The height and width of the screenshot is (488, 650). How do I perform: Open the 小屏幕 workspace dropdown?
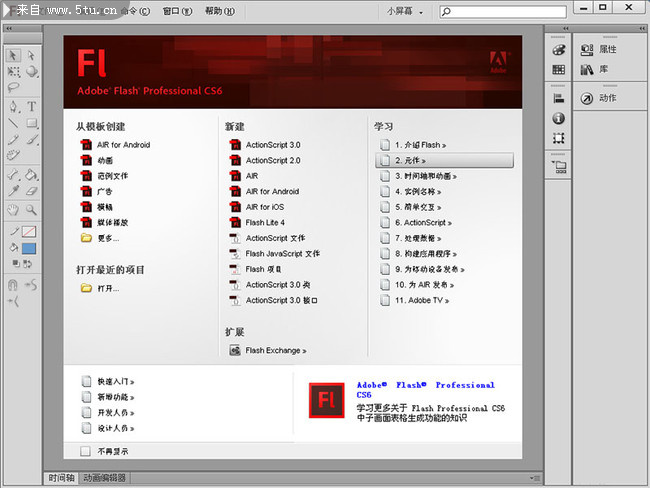click(405, 12)
